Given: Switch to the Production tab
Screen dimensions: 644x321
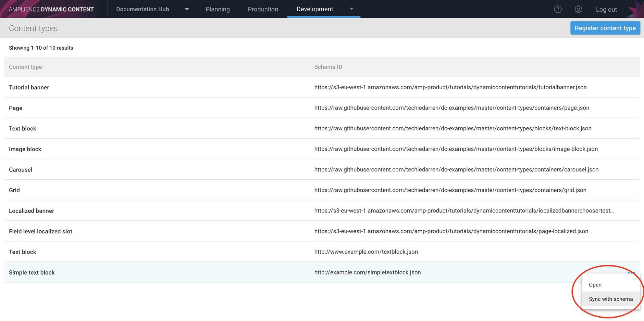Looking at the screenshot, I should [x=263, y=9].
